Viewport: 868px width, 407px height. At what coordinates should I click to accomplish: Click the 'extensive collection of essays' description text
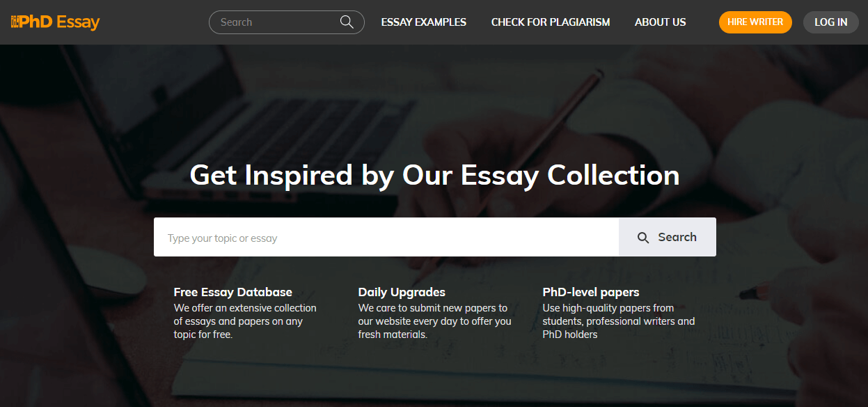tap(245, 321)
